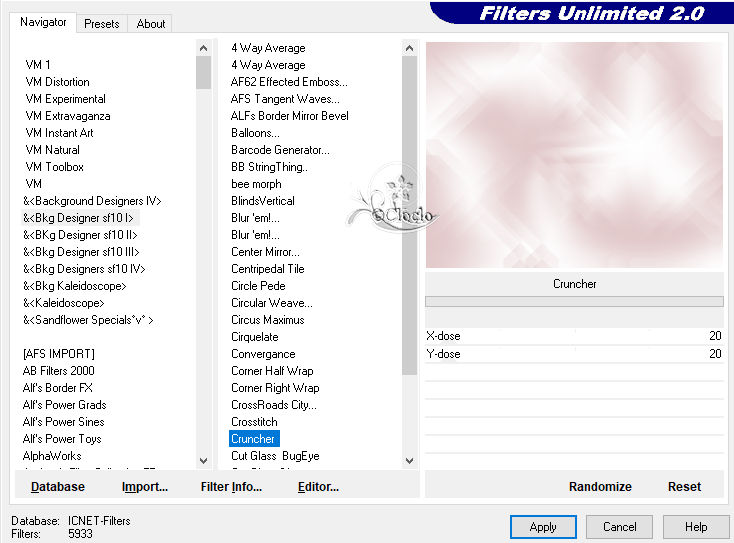Select &<Bkg Designers sf10 IV> category
Screen dimensions: 734x543
coord(84,269)
